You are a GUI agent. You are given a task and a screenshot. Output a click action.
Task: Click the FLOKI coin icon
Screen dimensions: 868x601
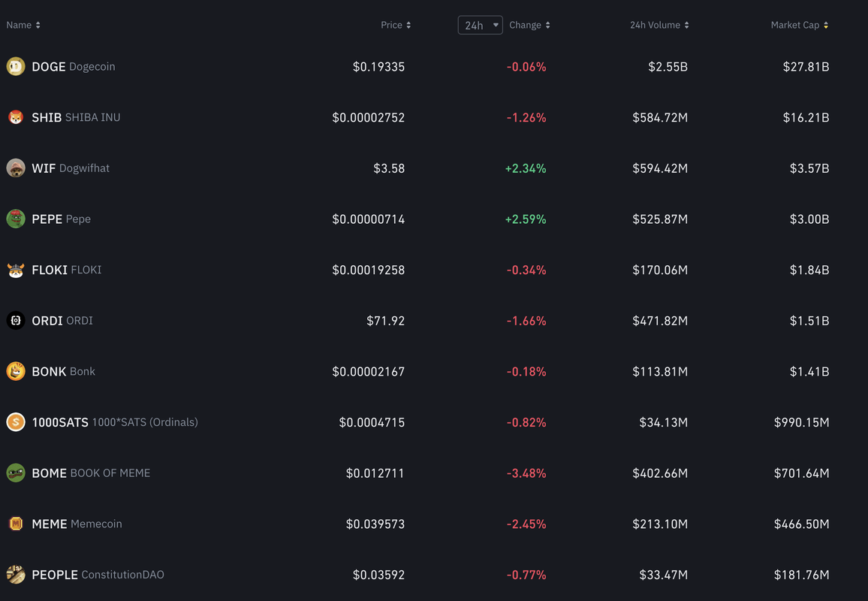tap(16, 270)
